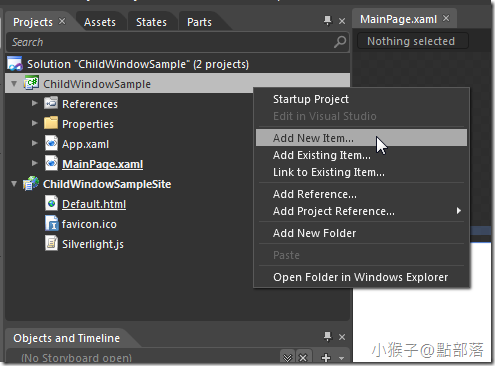This screenshot has width=495, height=366.
Task: Select the Properties tree item
Action: (88, 124)
